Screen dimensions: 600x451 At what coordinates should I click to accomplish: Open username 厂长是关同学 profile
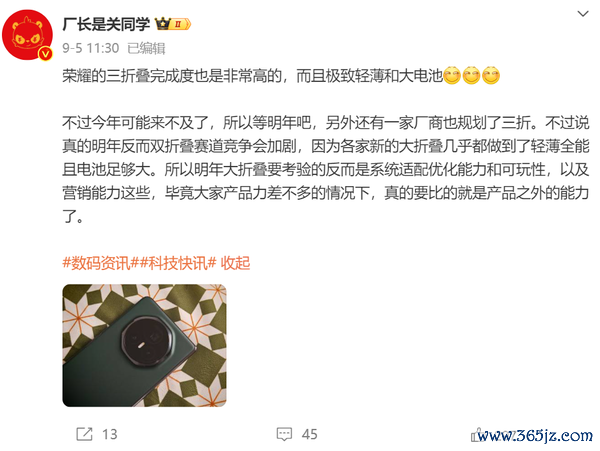click(106, 24)
